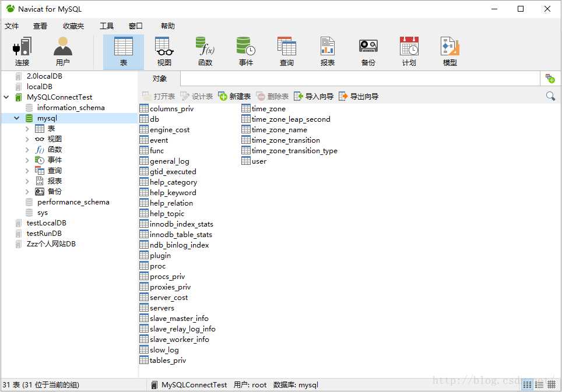Select the 表 (Table) toolbar icon
The height and width of the screenshot is (392, 562).
pyautogui.click(x=123, y=52)
